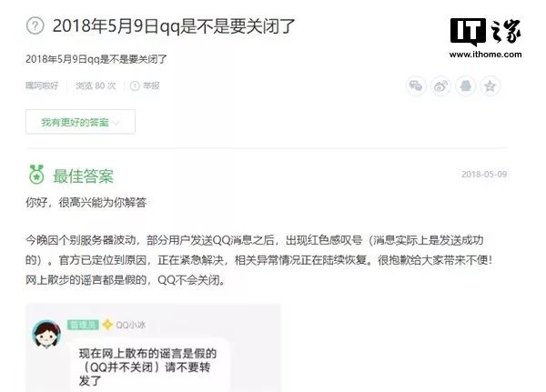Share question via Weibo icon
This screenshot has width=546, height=392.
point(440,85)
